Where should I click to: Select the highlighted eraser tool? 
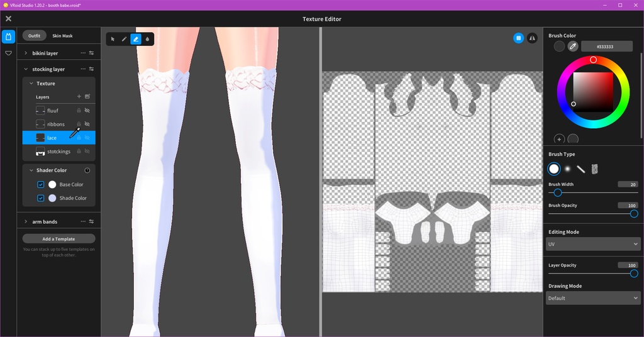(x=136, y=39)
